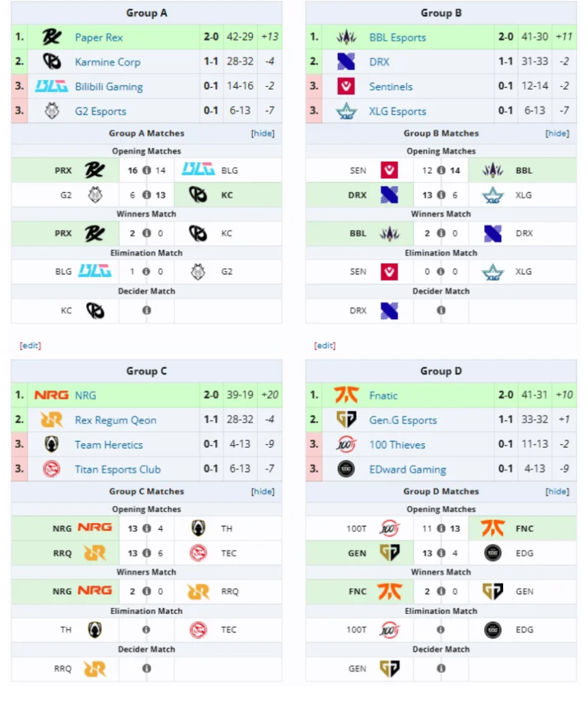588x701 pixels.
Task: Click the Paper Rex logo in Group A standings
Action: point(51,37)
